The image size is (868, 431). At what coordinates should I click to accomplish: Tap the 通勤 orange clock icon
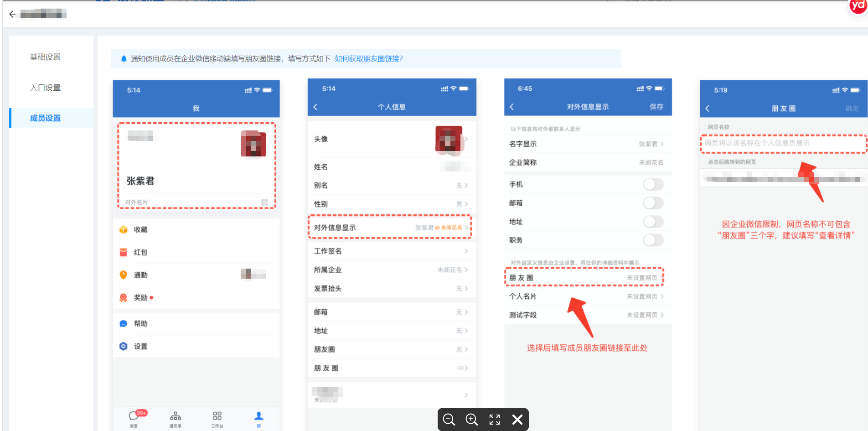[123, 275]
